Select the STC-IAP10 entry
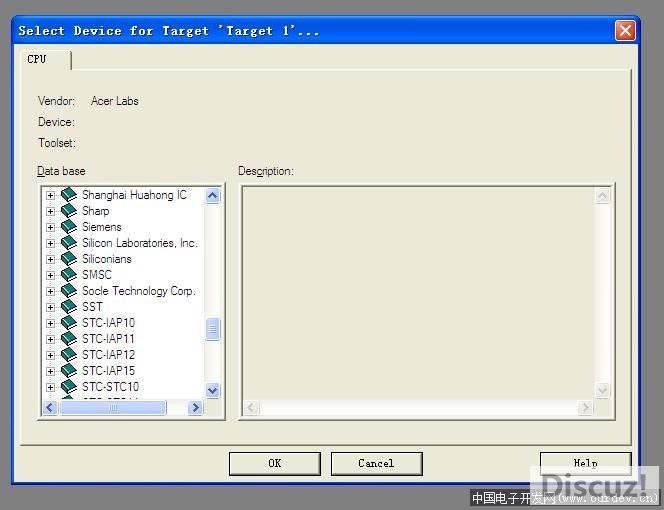The image size is (664, 510). tap(108, 323)
